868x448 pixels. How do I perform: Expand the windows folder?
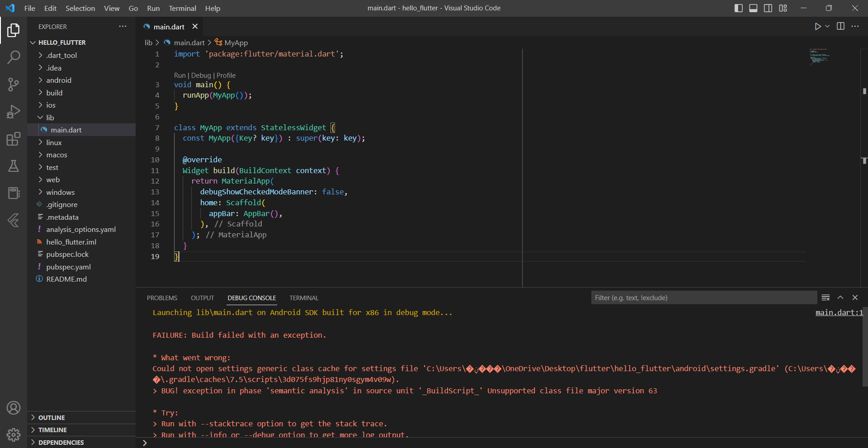81,192
